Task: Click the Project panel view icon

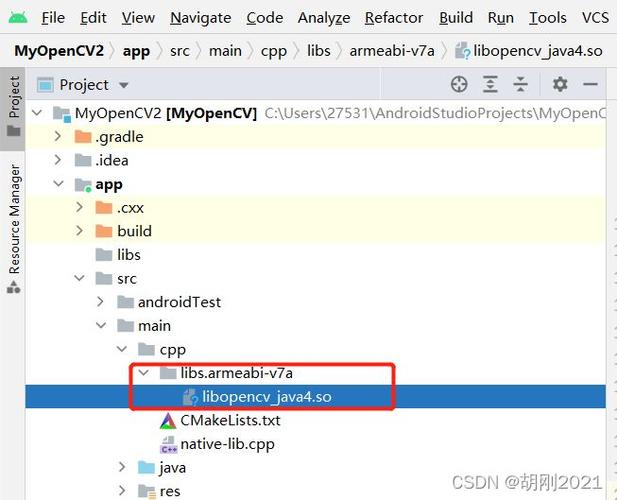Action: tap(45, 85)
